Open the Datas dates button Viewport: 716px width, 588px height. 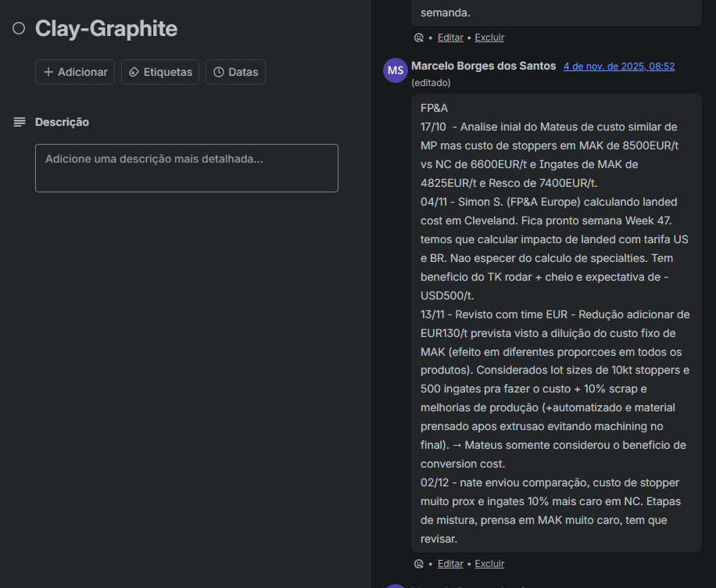tap(235, 72)
